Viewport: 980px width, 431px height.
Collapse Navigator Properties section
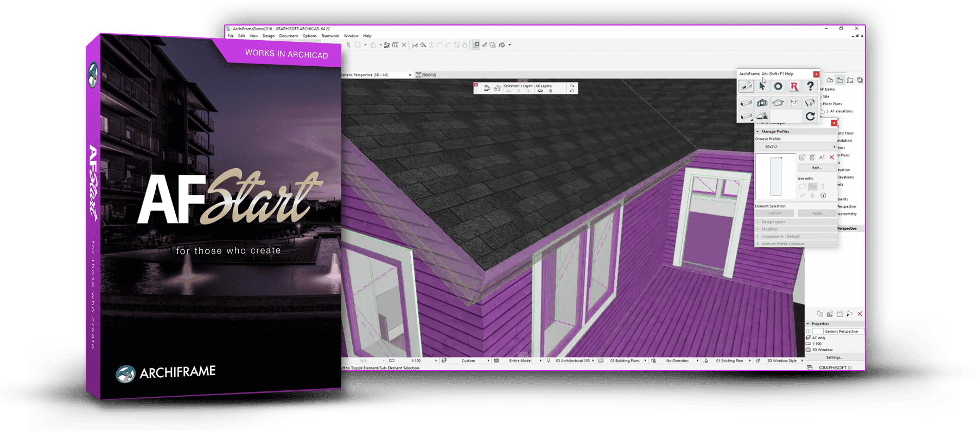pos(835,324)
